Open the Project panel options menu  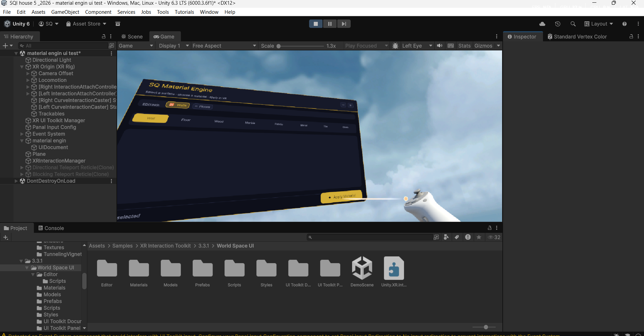497,228
